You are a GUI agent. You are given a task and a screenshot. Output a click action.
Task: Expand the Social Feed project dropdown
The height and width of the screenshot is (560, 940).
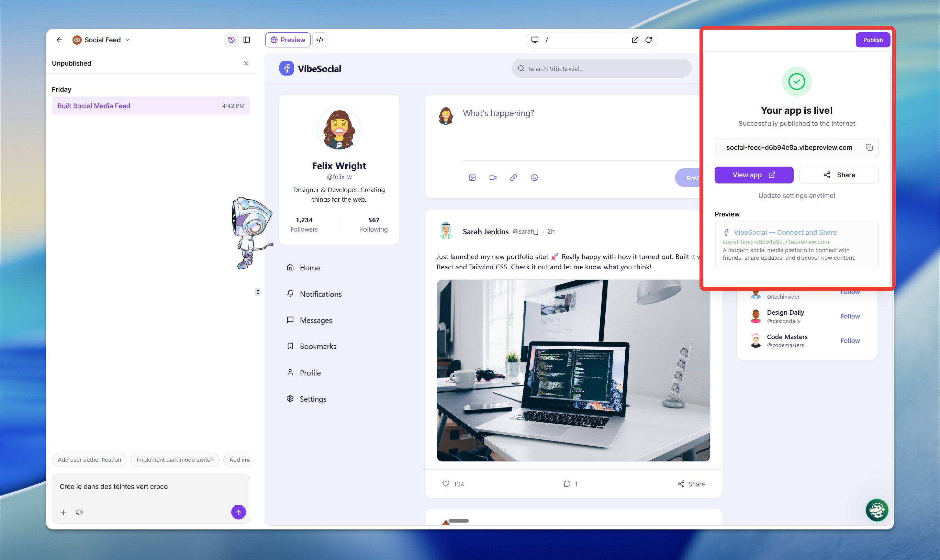point(101,40)
